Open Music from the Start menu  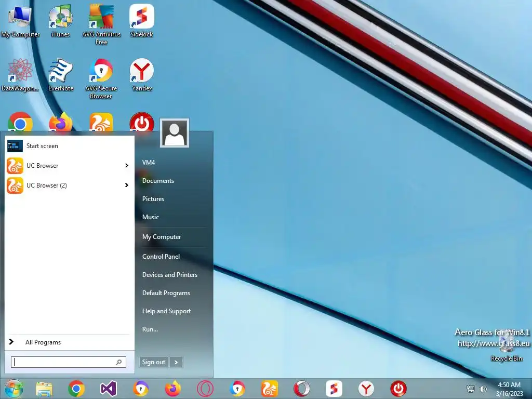[x=150, y=217]
